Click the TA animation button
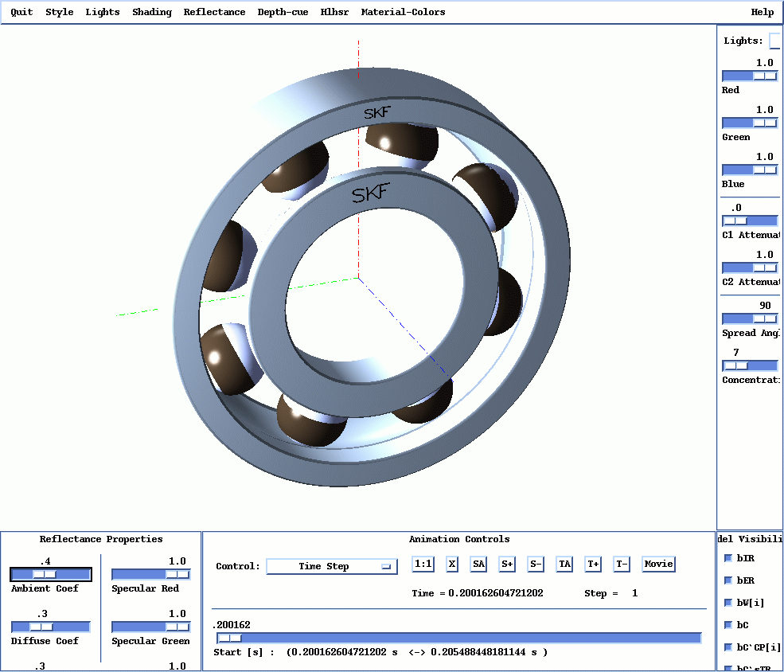The height and width of the screenshot is (672, 784). click(x=564, y=564)
